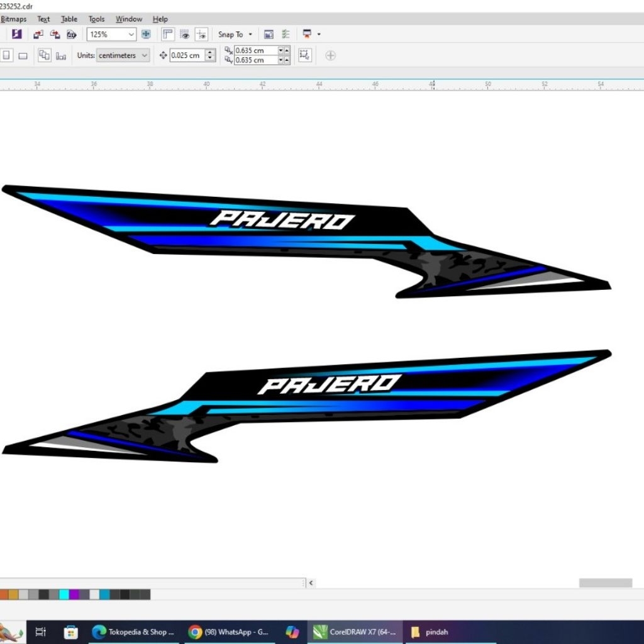Toggle the Current page layout button
This screenshot has width=644, height=644.
[x=61, y=55]
